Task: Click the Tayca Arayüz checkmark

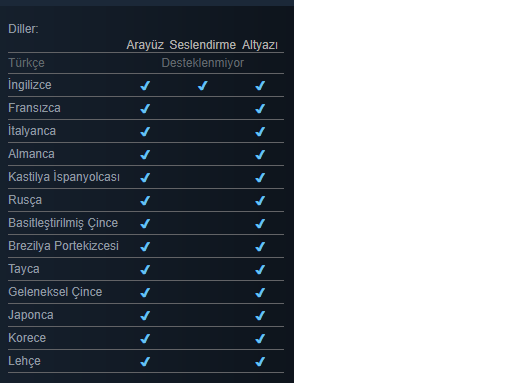Action: pos(145,270)
